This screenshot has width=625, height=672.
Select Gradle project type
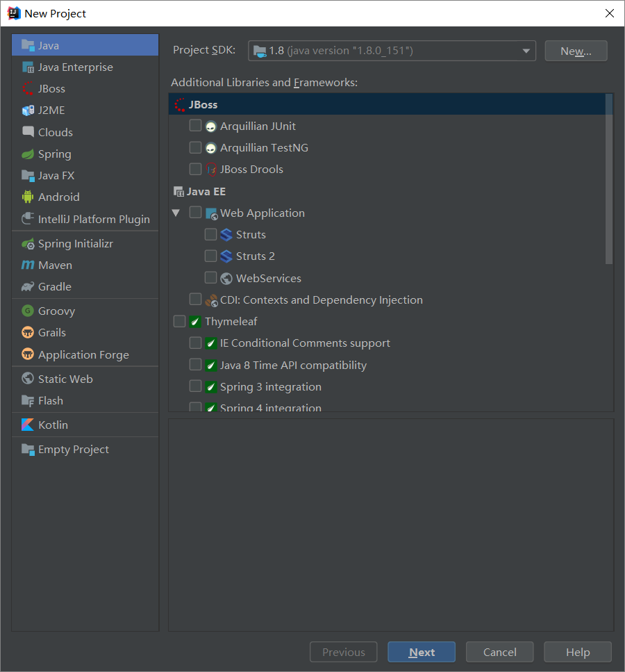tap(85, 287)
